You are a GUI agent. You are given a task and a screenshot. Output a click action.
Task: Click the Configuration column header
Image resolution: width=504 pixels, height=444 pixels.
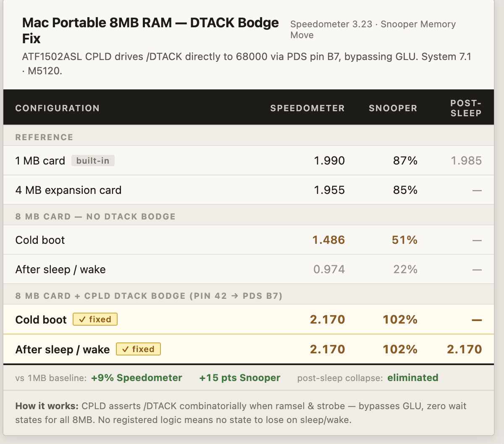58,108
